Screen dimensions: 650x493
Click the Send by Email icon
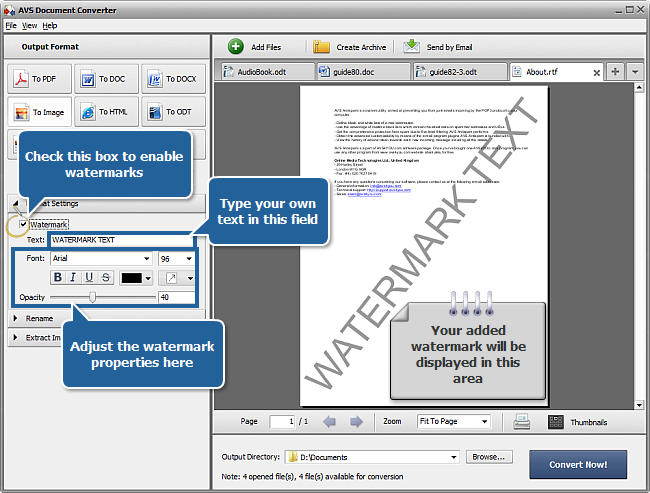tap(412, 46)
